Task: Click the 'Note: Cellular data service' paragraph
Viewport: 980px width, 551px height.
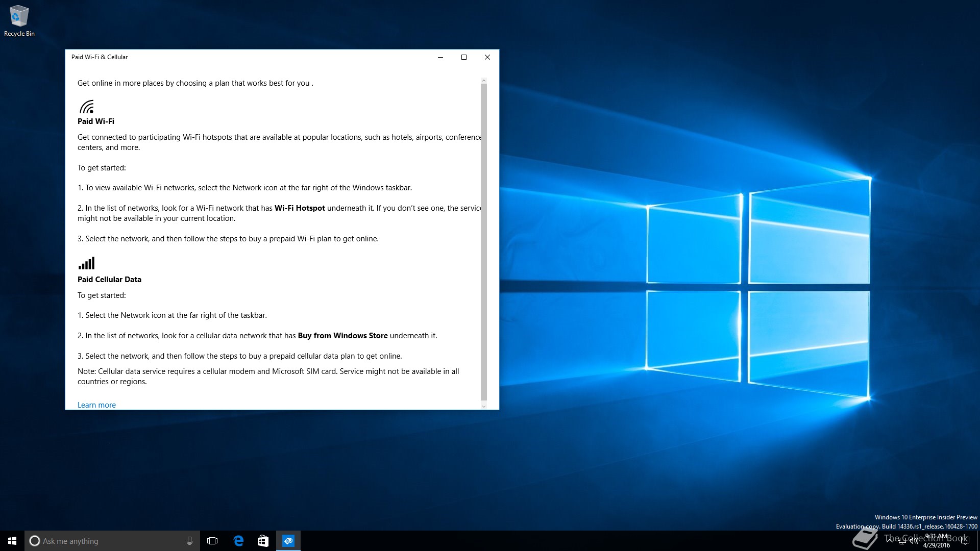Action: coord(268,377)
